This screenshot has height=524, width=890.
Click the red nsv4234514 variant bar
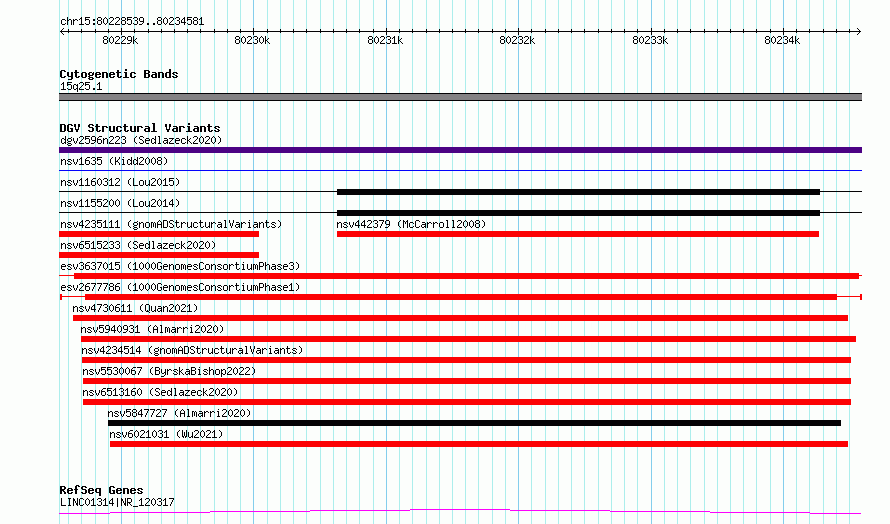[x=467, y=360]
